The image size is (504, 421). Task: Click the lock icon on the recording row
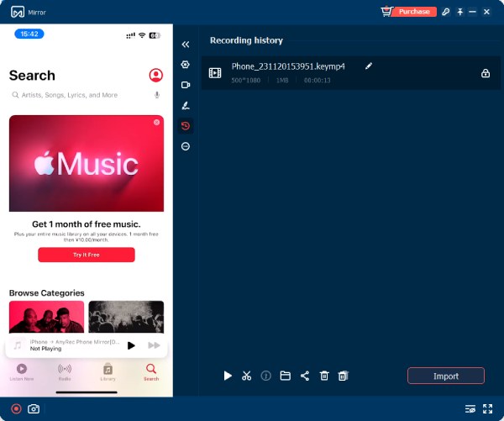pos(486,73)
